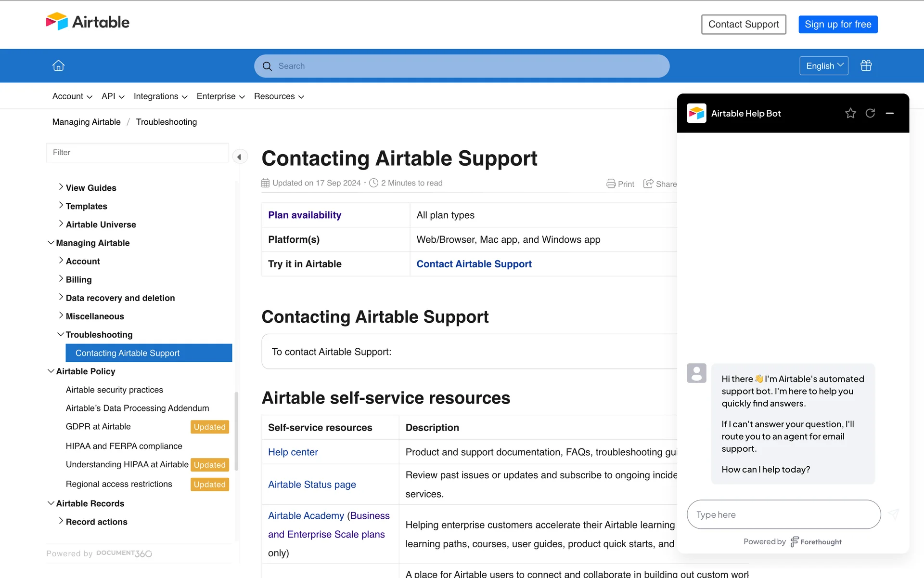The height and width of the screenshot is (578, 924).
Task: Collapse the Airtable Policy section
Action: tap(51, 371)
